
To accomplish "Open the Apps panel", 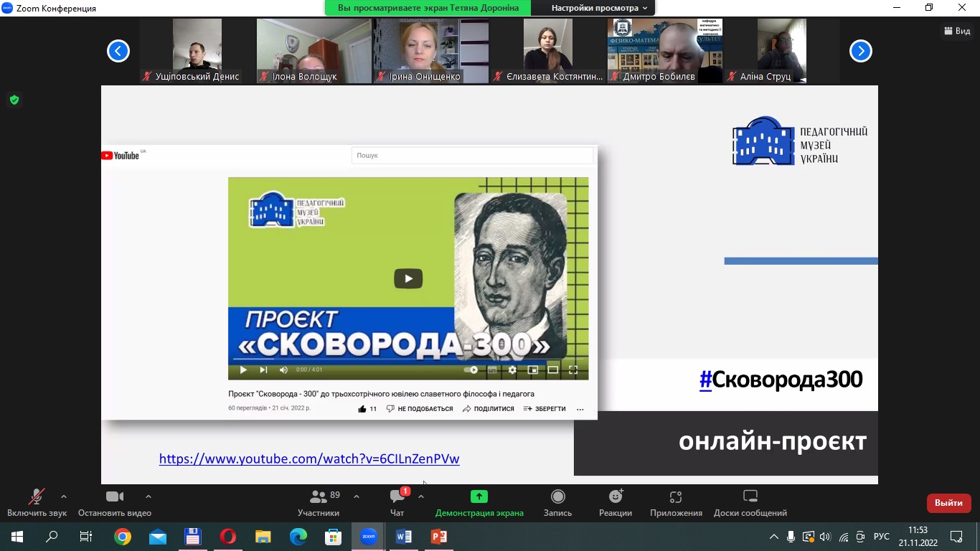I will [675, 503].
